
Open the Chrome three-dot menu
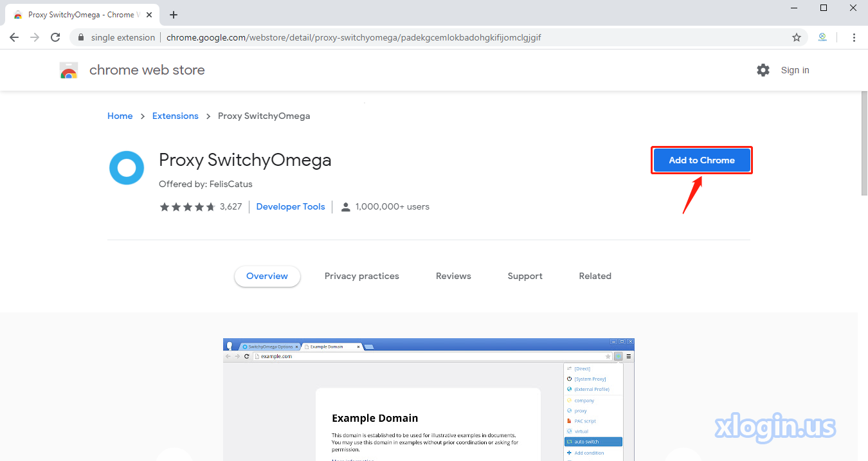(854, 37)
